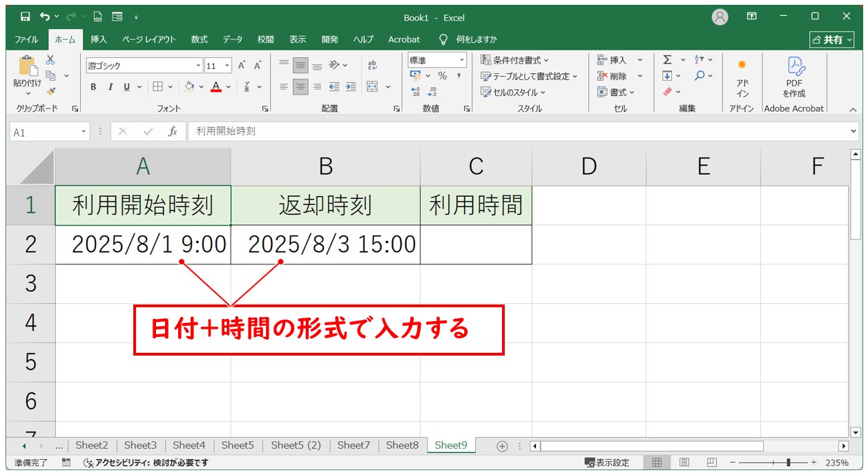Click the New sheet plus icon
868x475 pixels.
click(502, 446)
